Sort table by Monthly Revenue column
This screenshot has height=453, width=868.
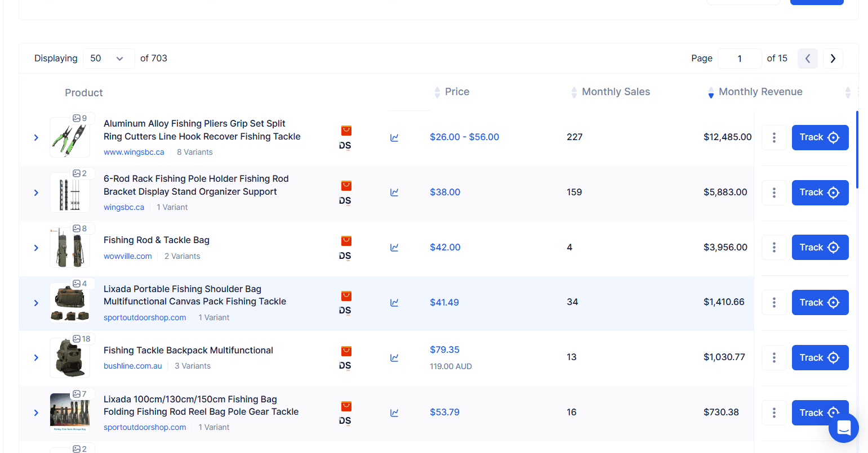point(755,92)
